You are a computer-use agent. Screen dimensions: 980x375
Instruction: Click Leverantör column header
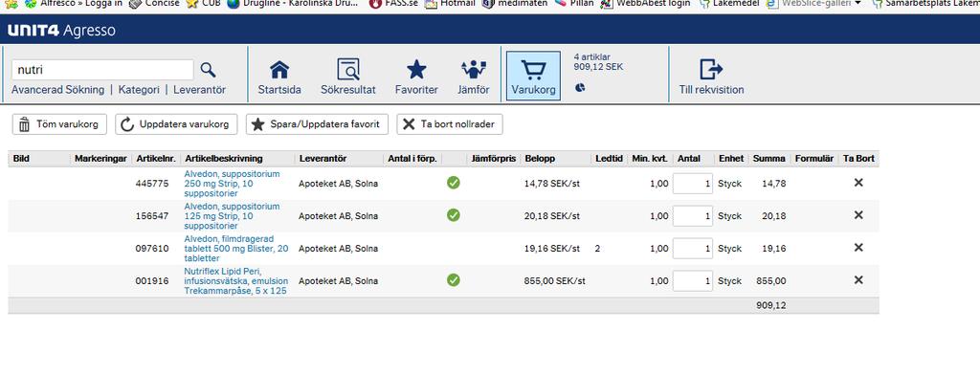pos(323,159)
